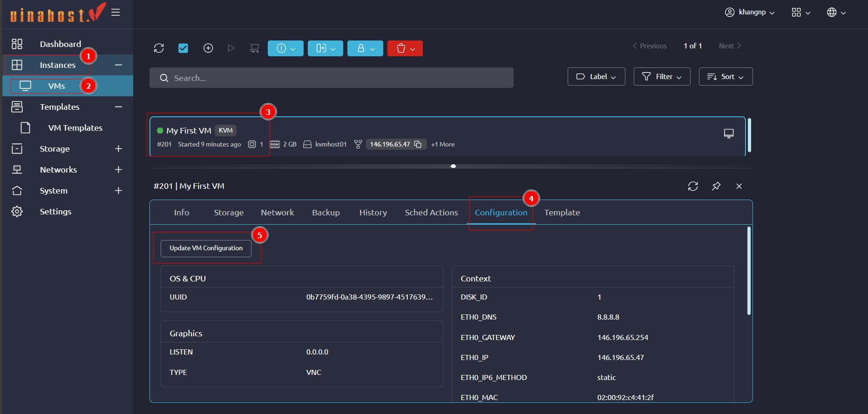Screen dimensions: 868x414
Task: Copy the IP address 146.196.65.47
Action: [x=418, y=144]
